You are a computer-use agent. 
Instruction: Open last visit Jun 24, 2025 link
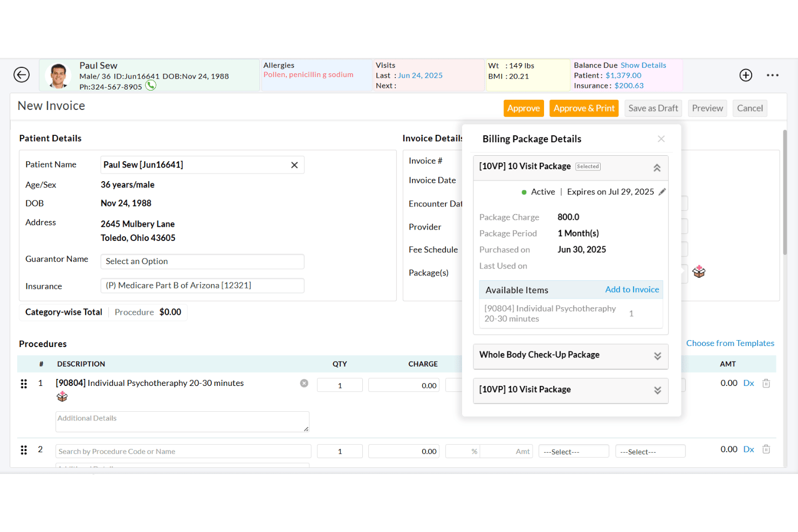(420, 75)
